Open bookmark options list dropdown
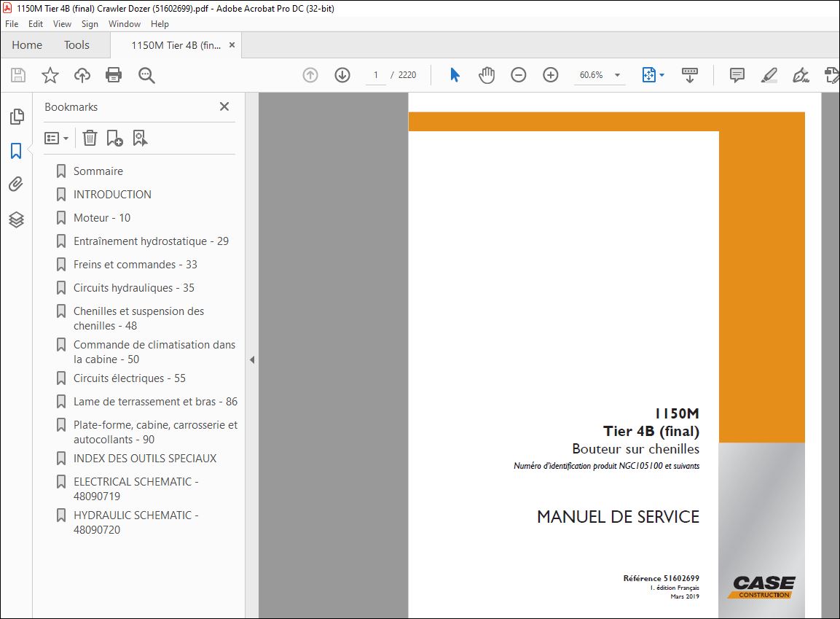The image size is (840, 619). pyautogui.click(x=56, y=139)
